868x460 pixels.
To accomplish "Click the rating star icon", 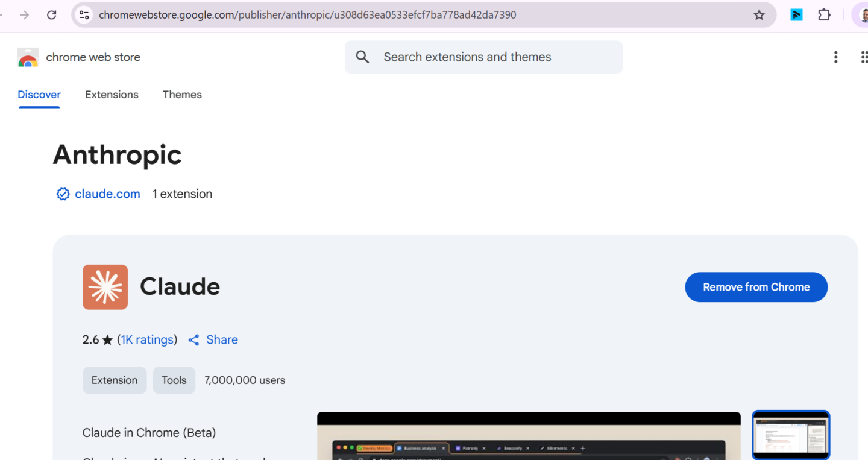I will [107, 340].
